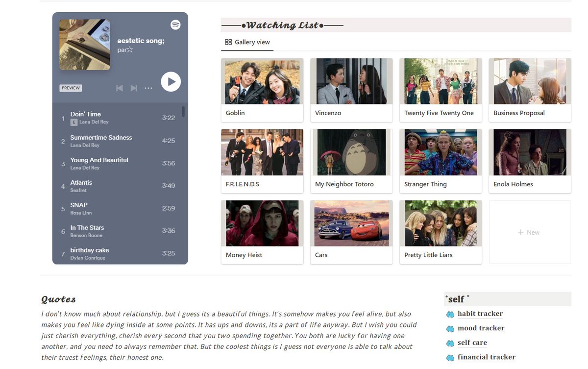Open the Pretty Little Liars card
The image size is (588, 369).
click(441, 232)
